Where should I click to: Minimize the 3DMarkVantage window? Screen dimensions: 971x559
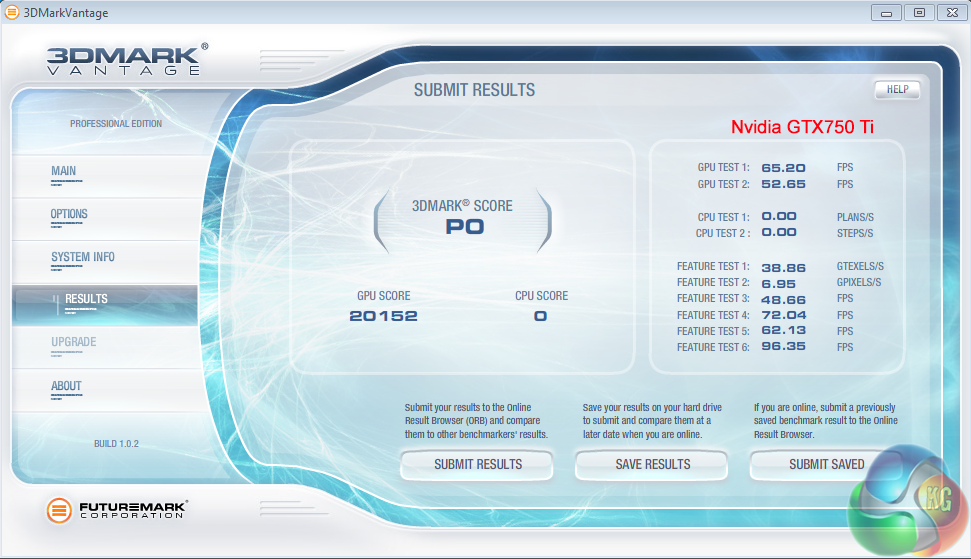[886, 12]
